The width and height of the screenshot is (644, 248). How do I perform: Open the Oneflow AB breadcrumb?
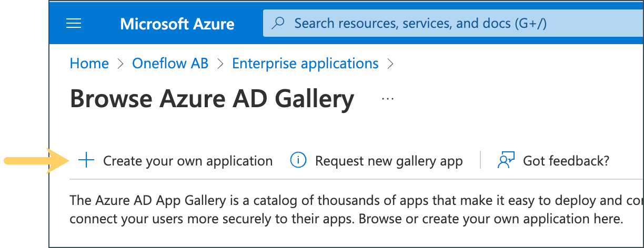click(170, 64)
